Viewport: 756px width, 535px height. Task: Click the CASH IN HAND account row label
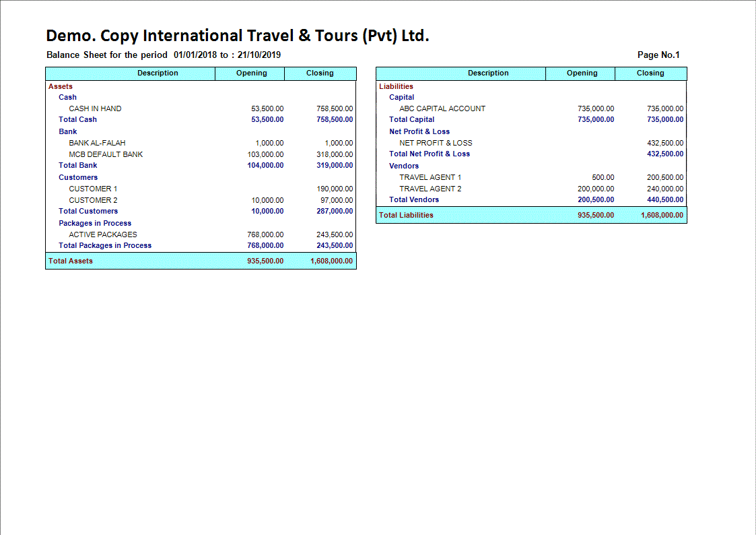(x=95, y=108)
